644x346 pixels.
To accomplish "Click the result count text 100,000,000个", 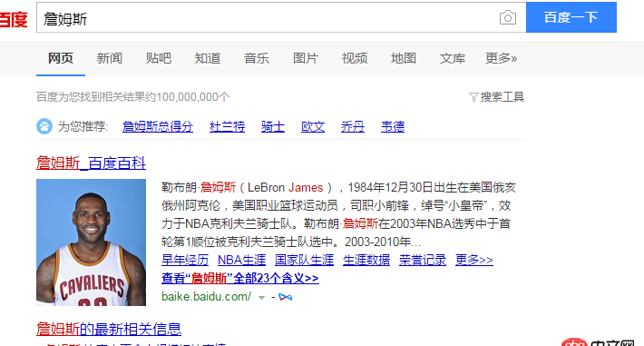I will [x=193, y=97].
